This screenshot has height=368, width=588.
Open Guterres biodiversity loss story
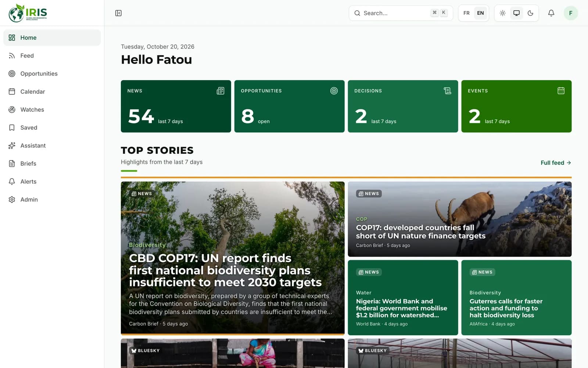516,298
